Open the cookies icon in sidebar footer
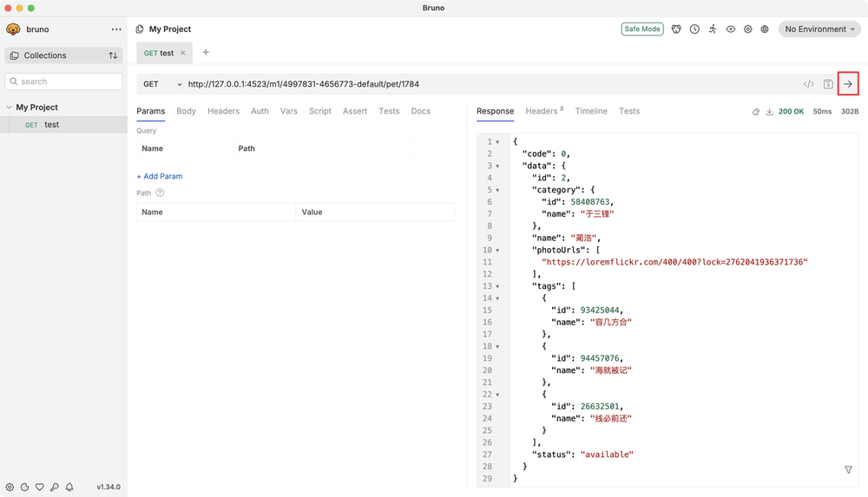The height and width of the screenshot is (497, 868). pos(24,487)
